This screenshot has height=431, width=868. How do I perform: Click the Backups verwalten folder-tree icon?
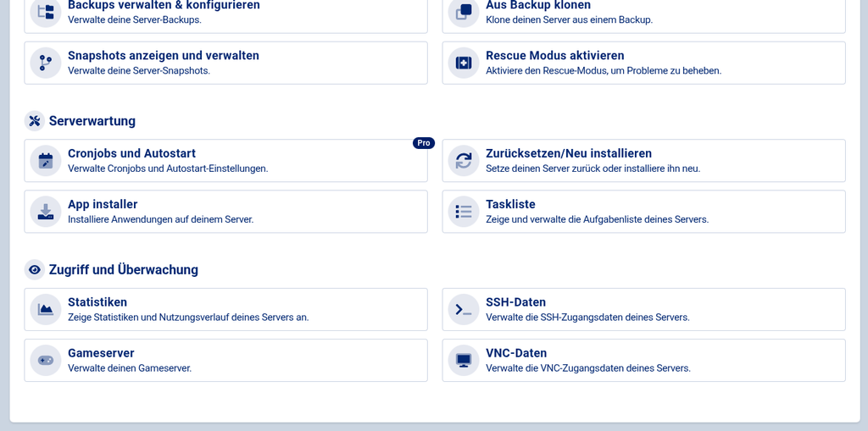(x=46, y=12)
